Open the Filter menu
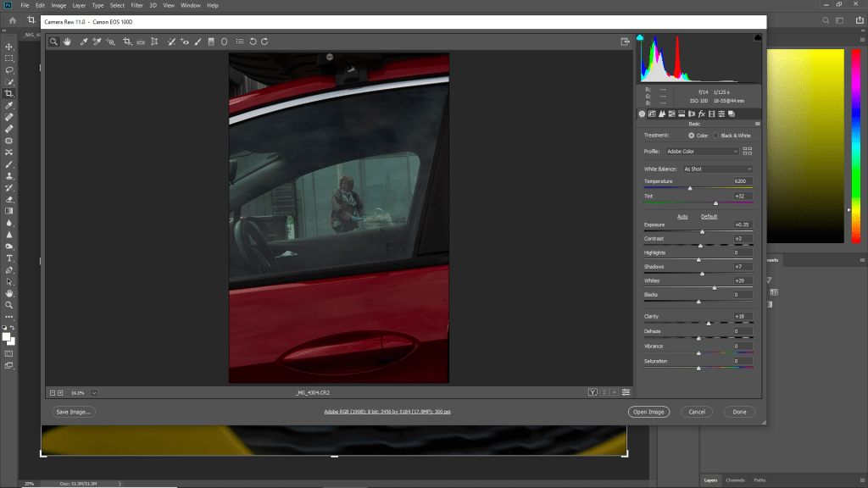 point(136,5)
